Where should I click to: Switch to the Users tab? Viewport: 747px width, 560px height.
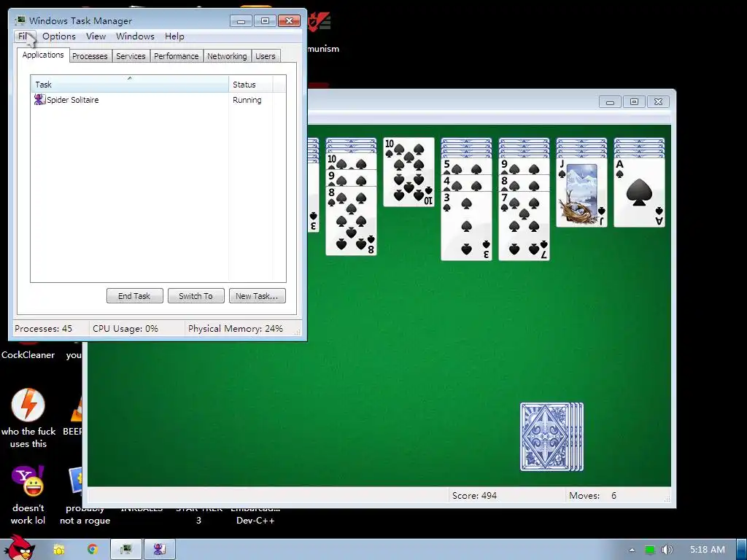click(x=266, y=56)
